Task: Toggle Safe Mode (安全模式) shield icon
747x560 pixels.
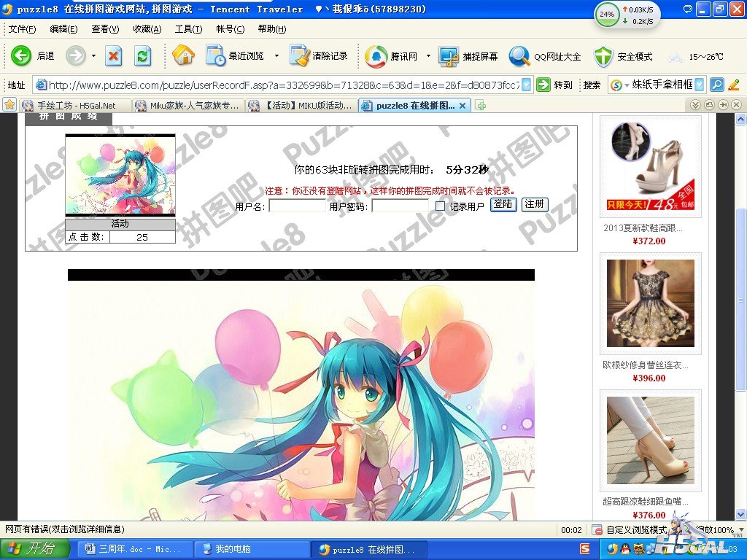Action: (x=603, y=56)
